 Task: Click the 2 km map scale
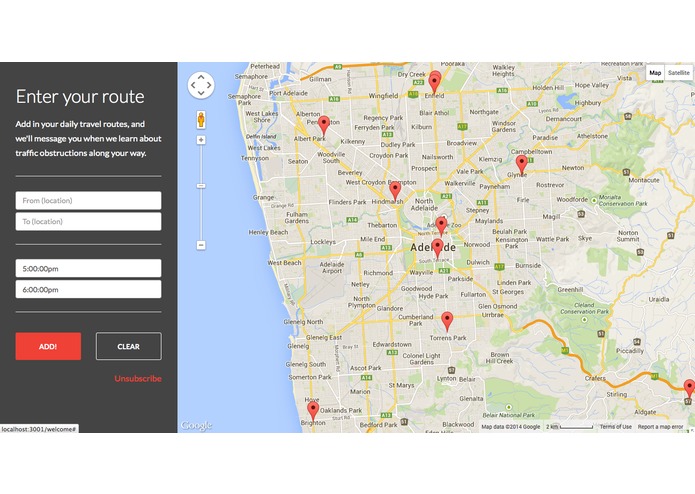[570, 427]
